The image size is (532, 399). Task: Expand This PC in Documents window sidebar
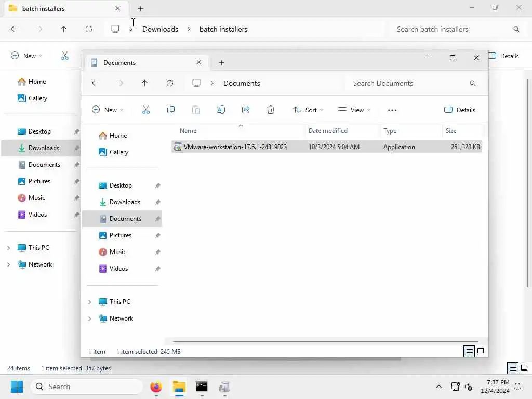pos(89,302)
